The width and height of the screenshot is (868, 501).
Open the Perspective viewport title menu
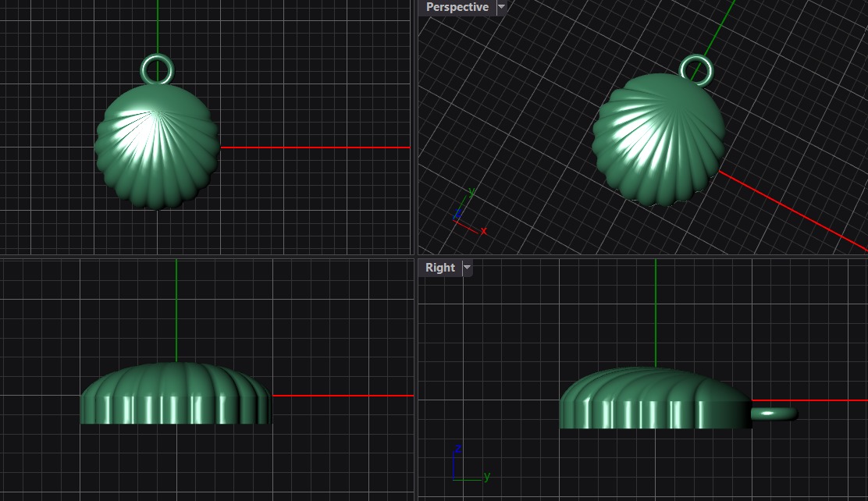pyautogui.click(x=457, y=7)
